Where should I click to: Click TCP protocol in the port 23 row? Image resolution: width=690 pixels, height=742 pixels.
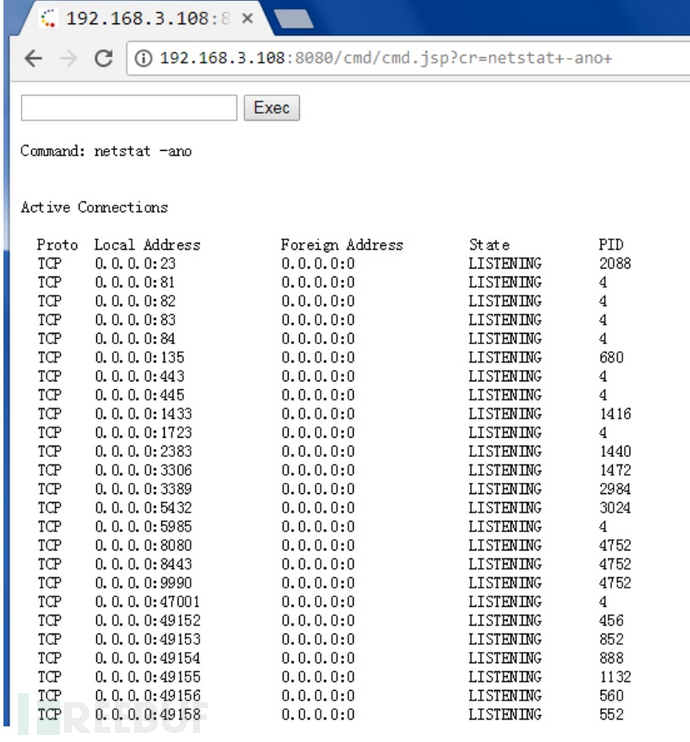(49, 263)
